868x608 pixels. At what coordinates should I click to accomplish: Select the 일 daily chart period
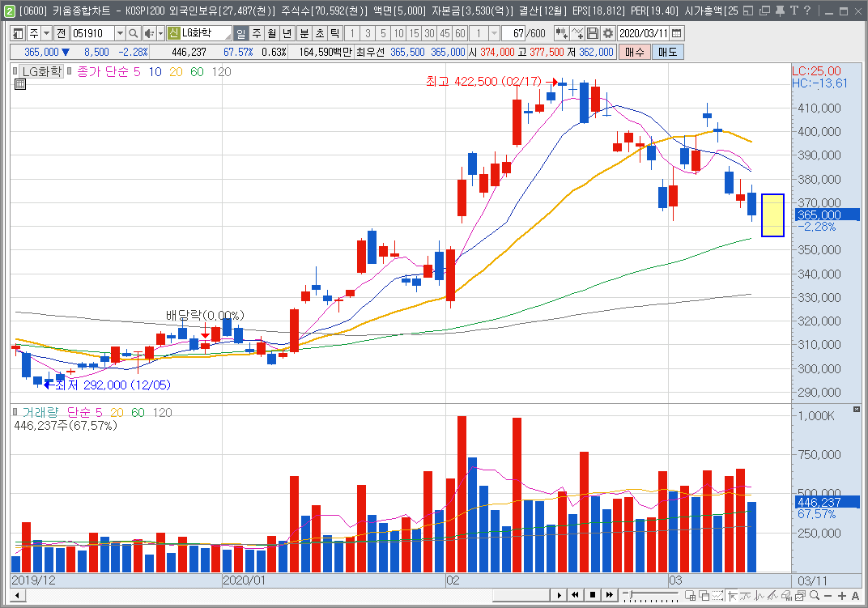[240, 34]
